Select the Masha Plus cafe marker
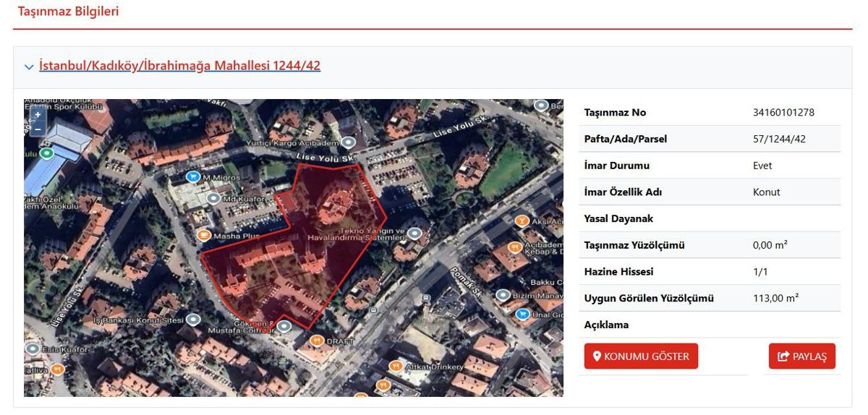 click(x=204, y=235)
